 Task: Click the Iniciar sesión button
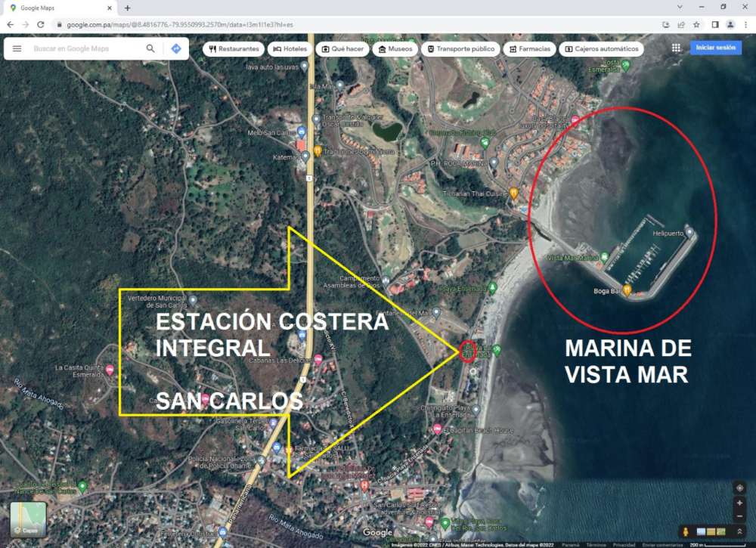[715, 48]
